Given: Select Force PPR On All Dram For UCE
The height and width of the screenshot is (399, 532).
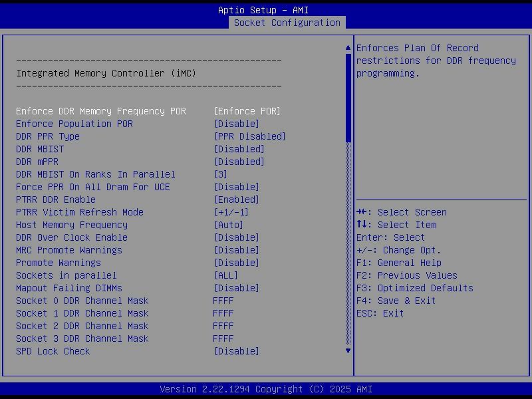Looking at the screenshot, I should (93, 187).
